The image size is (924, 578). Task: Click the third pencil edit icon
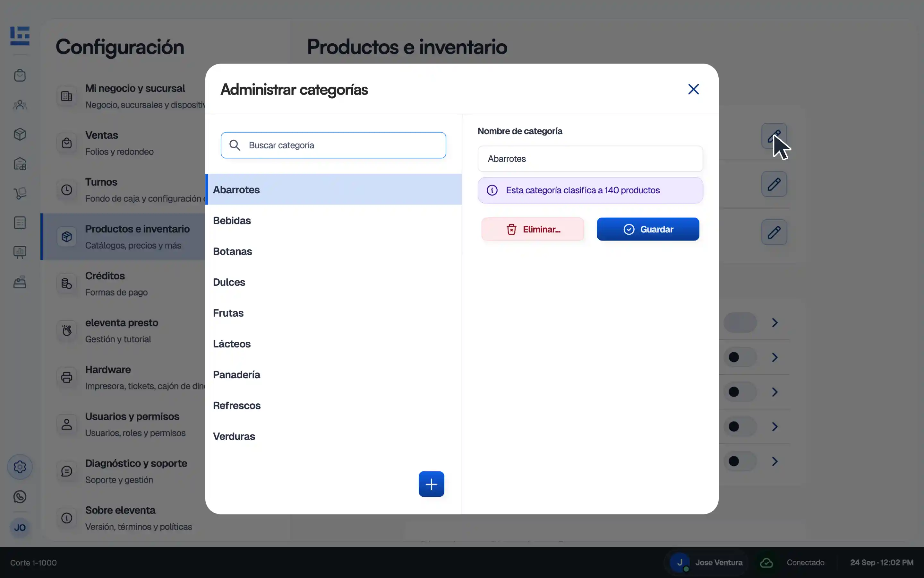pyautogui.click(x=774, y=232)
